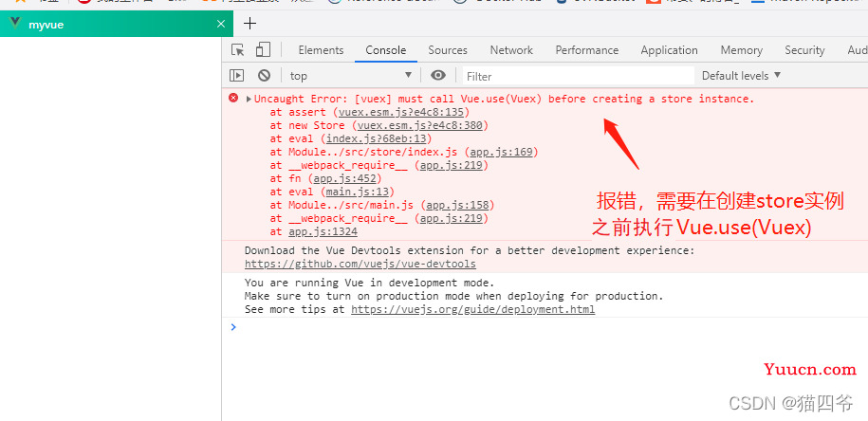Open the vue-devtools GitHub link
Screen dimensions: 868x421
click(360, 264)
